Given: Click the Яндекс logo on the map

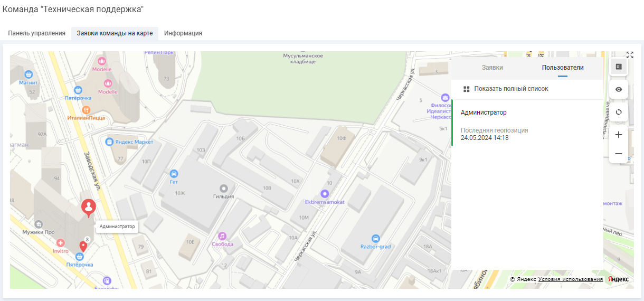Looking at the screenshot, I should pos(618,279).
